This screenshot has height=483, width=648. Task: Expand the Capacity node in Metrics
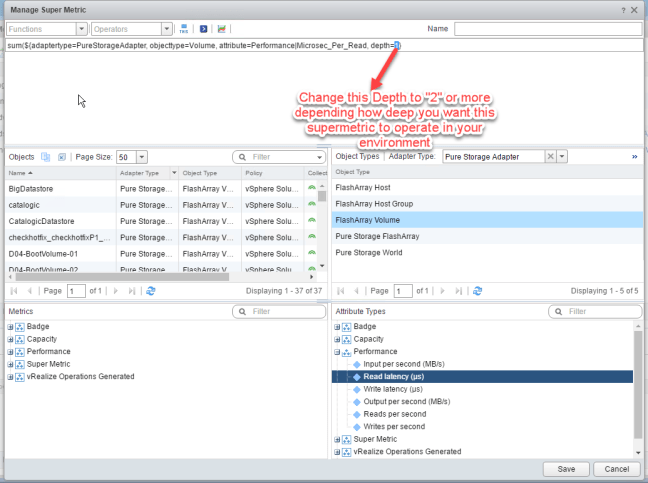coord(10,339)
